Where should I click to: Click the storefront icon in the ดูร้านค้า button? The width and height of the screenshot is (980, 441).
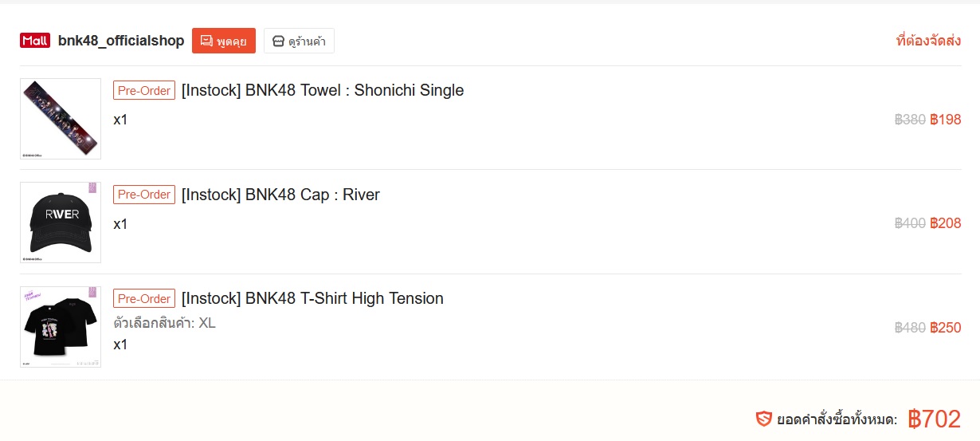(278, 41)
